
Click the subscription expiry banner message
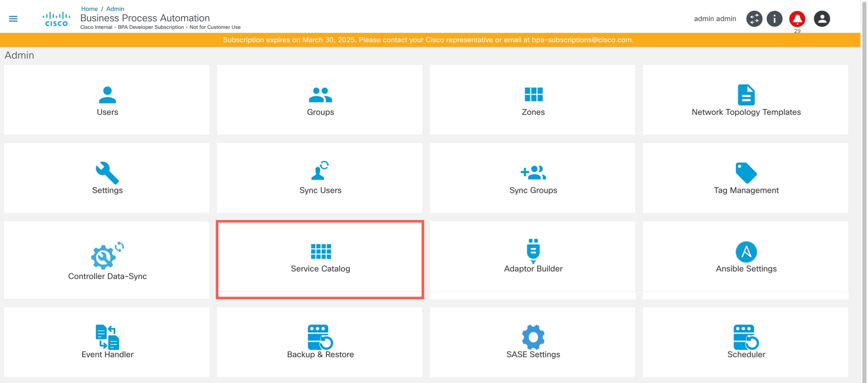pos(428,40)
